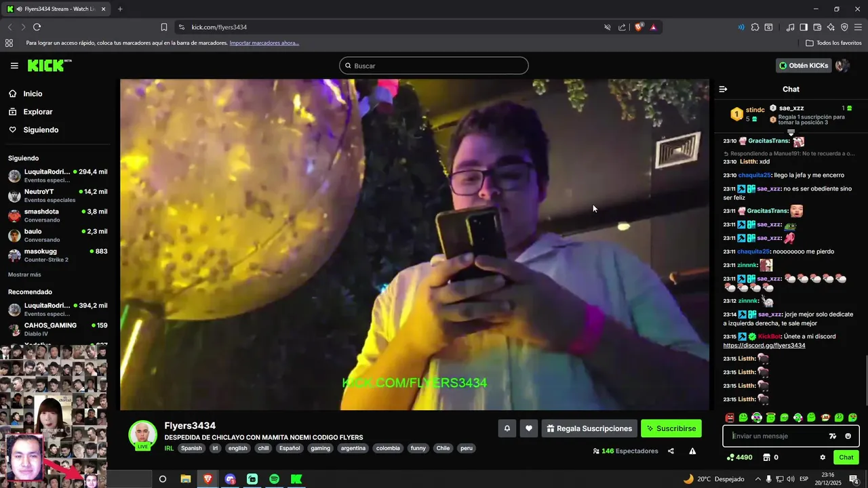868x488 pixels.
Task: Open Siguiendo in the sidebar
Action: [41, 129]
